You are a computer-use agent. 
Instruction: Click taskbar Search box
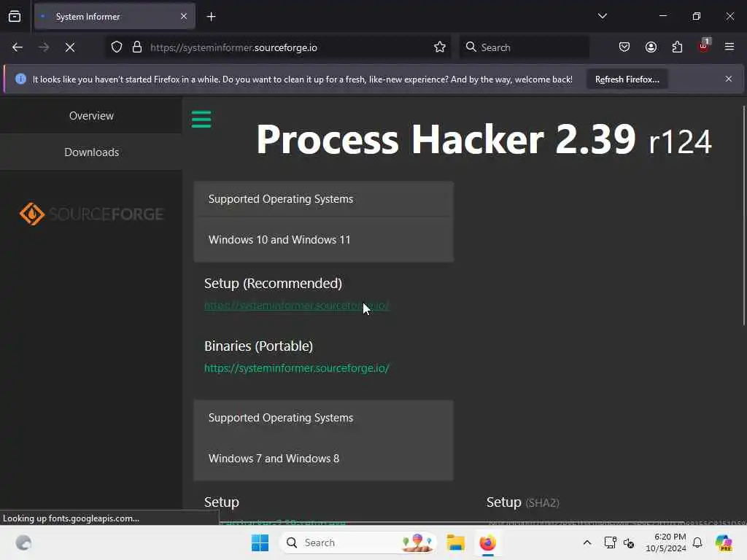click(357, 542)
